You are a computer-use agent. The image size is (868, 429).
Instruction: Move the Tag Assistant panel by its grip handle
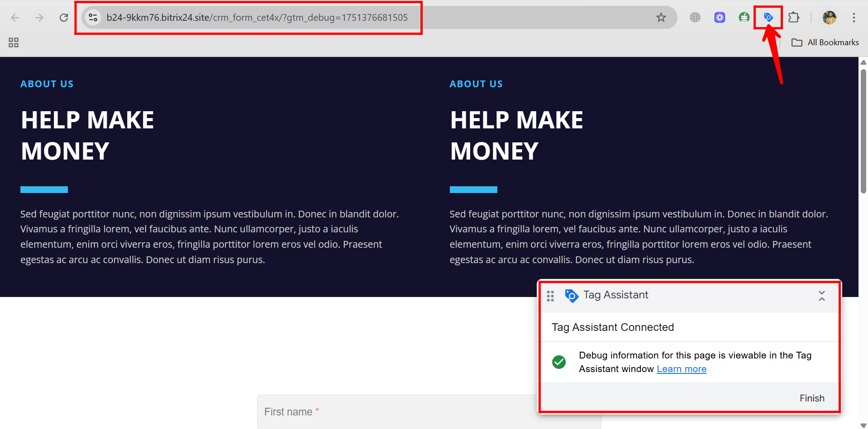550,296
